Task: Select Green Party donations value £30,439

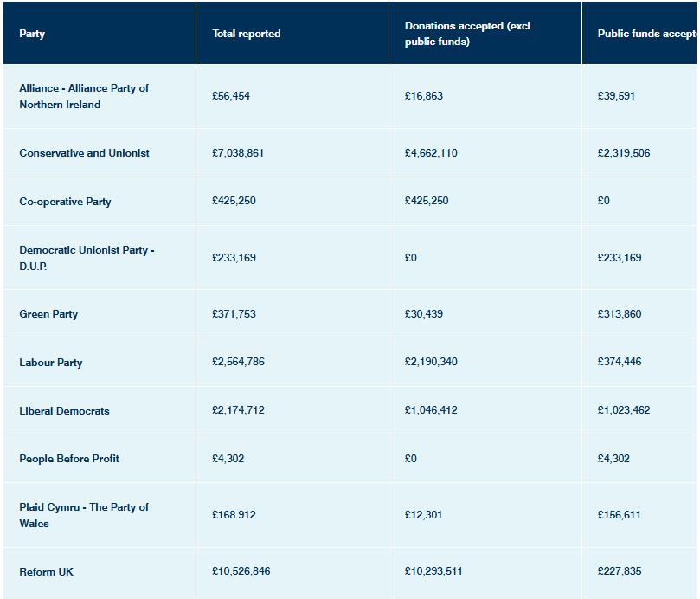Action: (424, 314)
